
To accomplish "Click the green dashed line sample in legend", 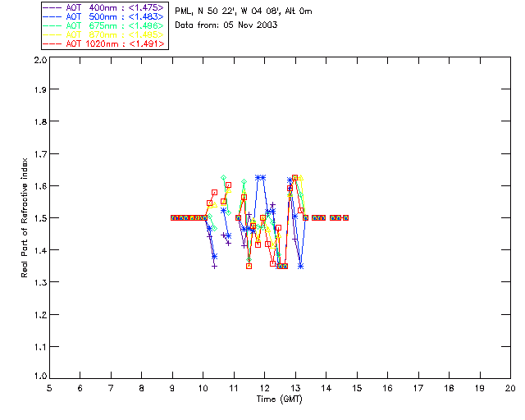I will tap(52, 25).
